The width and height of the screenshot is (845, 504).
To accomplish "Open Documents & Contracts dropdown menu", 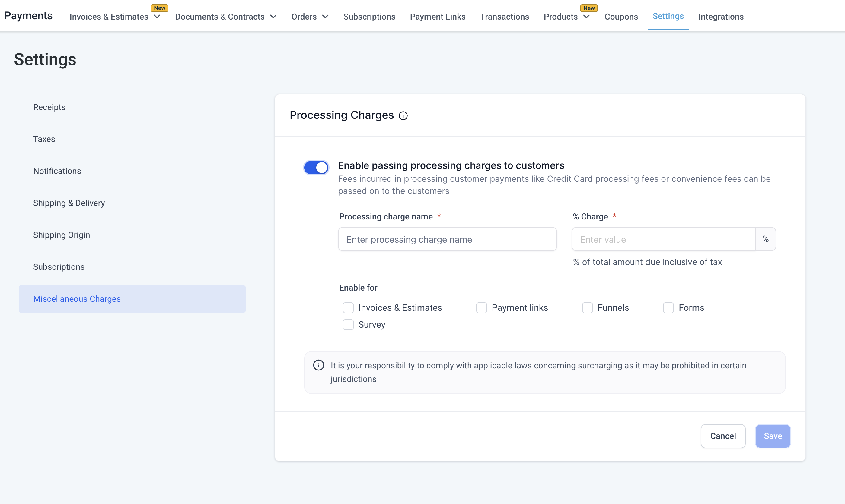I will pos(273,17).
